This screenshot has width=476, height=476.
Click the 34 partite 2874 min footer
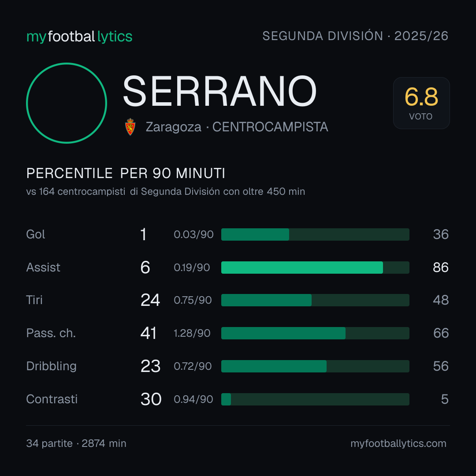76,443
